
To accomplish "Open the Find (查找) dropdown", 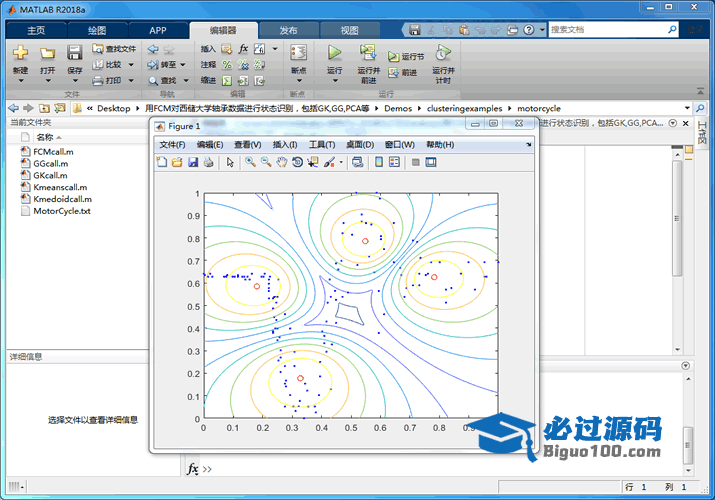I will pos(186,81).
